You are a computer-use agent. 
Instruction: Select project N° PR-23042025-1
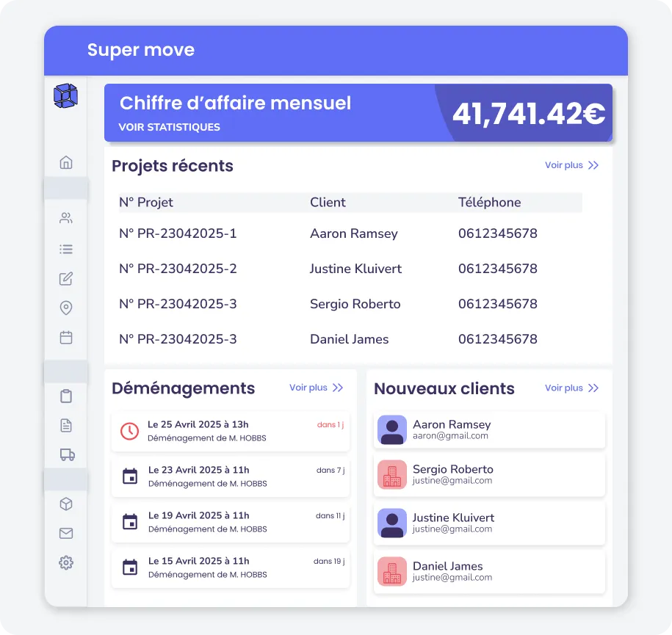pos(178,233)
